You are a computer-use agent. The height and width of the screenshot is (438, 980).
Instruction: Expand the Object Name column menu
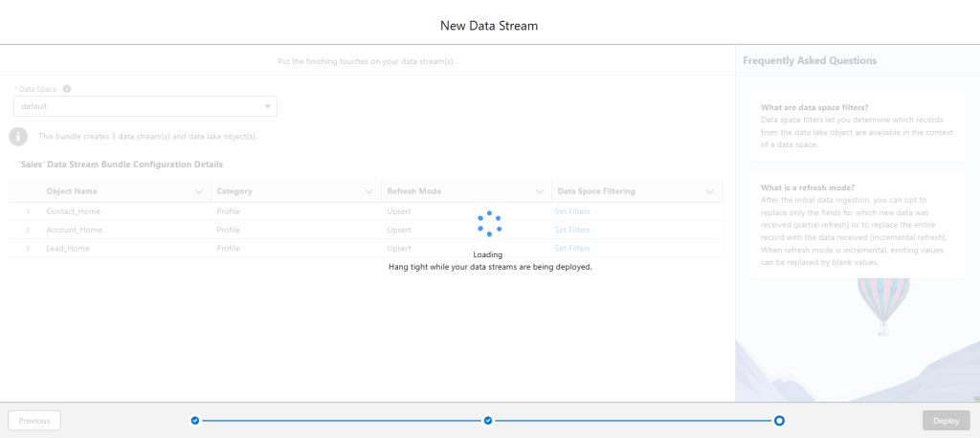pos(199,191)
